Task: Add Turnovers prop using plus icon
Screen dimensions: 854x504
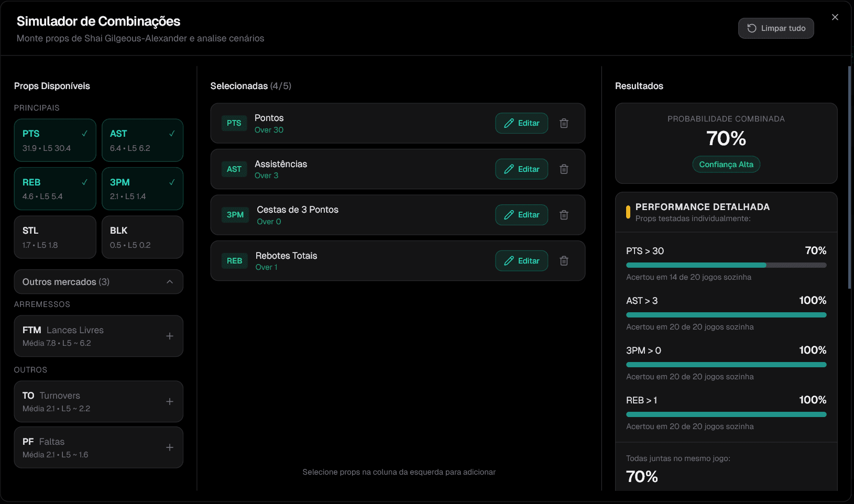Action: tap(169, 401)
